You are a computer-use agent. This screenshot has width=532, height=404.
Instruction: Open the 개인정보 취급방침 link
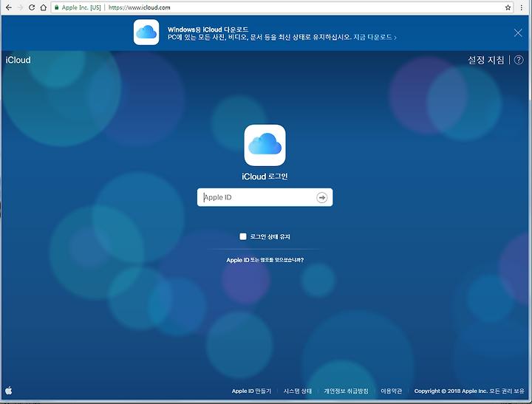click(346, 391)
